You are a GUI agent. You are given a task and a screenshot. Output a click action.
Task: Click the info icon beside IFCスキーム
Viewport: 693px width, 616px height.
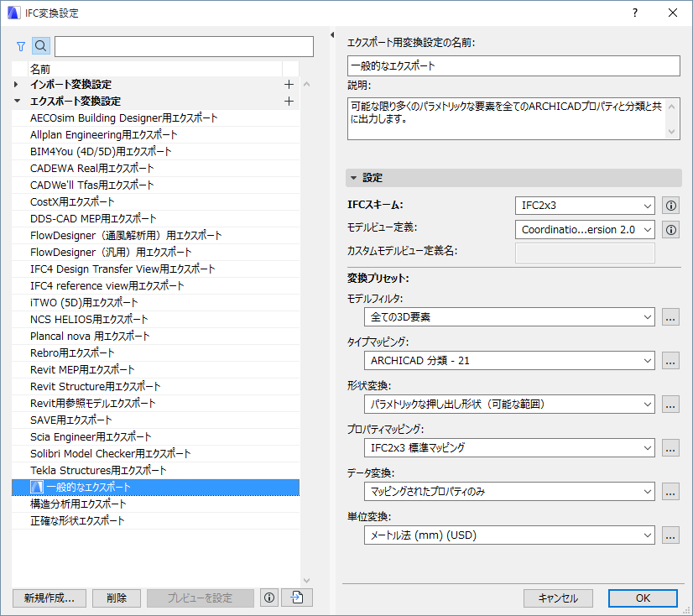pos(670,205)
